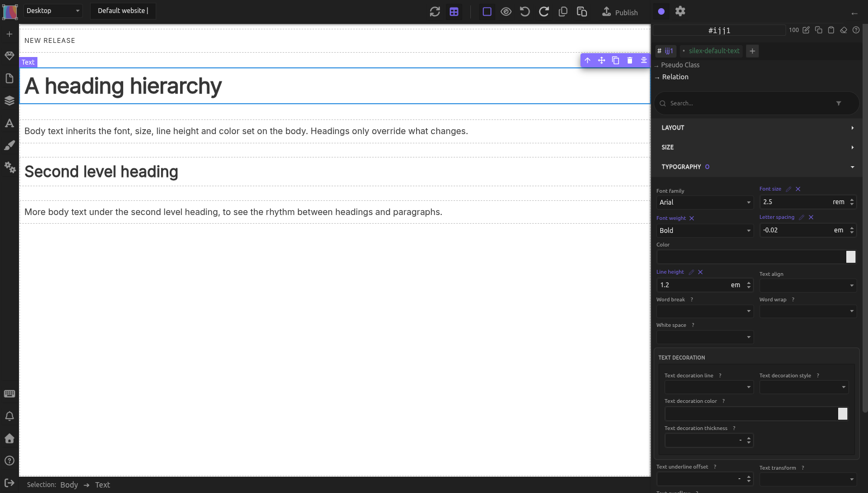Open help question mark icon in left sidebar
Screen dimensions: 868x493
9,460
